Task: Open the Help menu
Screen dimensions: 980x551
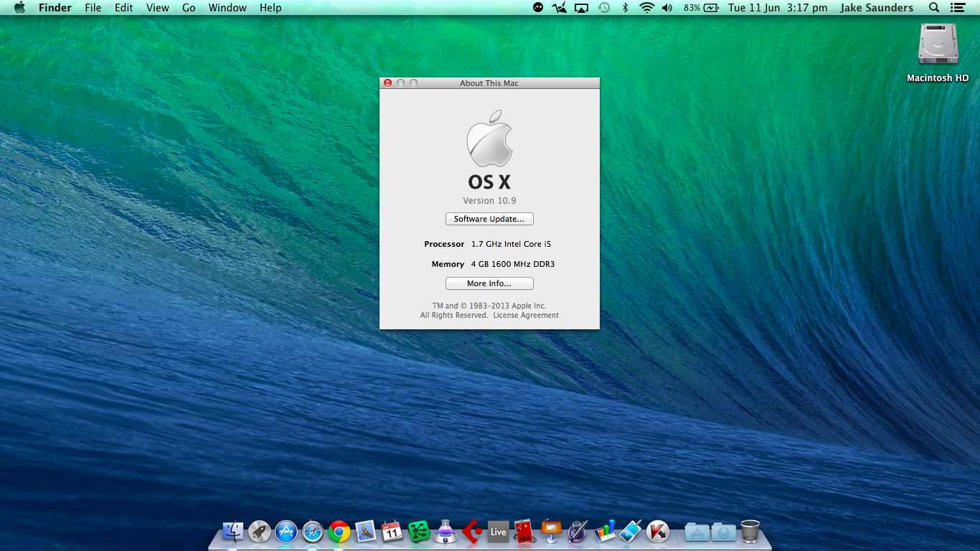Action: tap(270, 8)
